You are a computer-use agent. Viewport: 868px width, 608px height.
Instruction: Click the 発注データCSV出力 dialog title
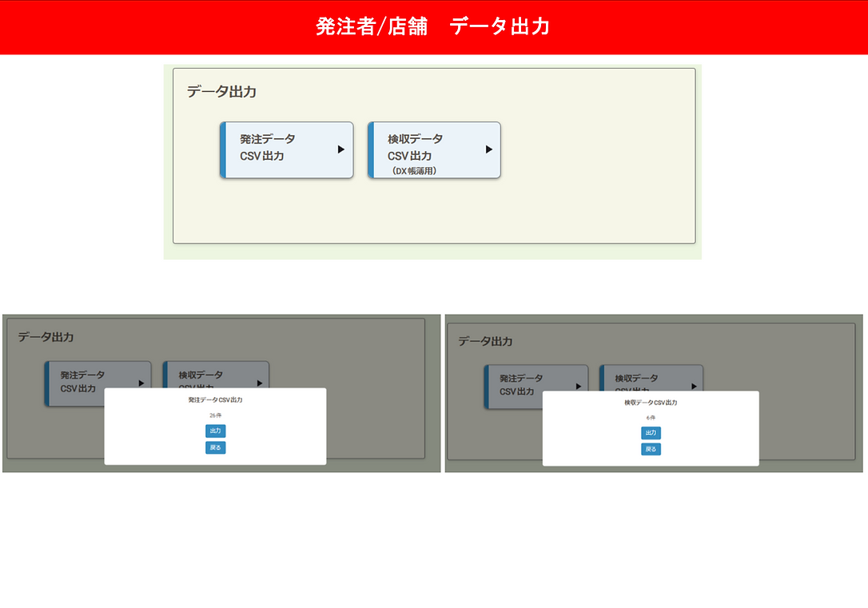pyautogui.click(x=215, y=399)
